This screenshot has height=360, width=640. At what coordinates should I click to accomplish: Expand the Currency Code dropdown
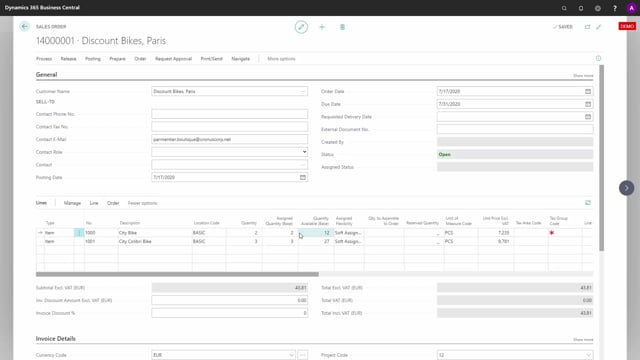click(x=291, y=355)
